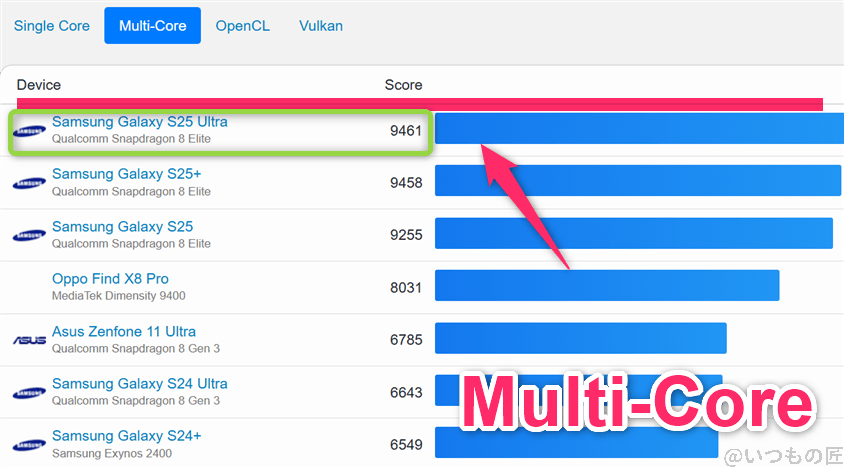This screenshot has width=844, height=469.
Task: Click Samsung logo next to Galaxy S25+
Action: point(30,183)
